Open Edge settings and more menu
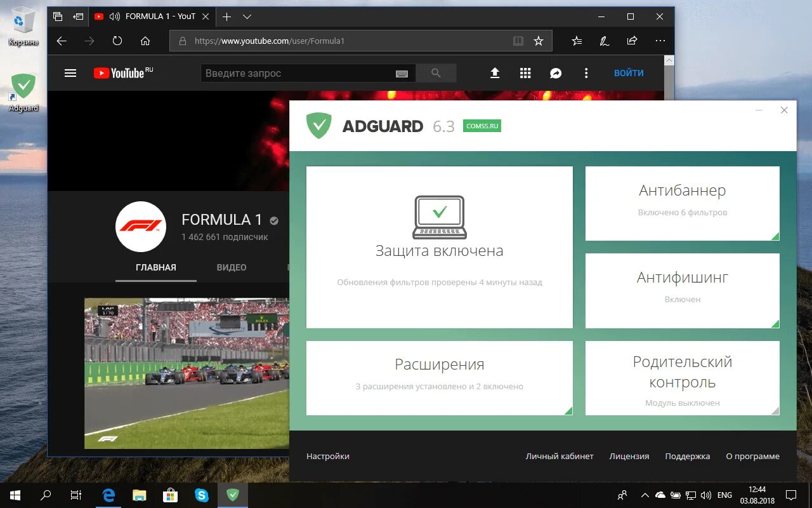Image resolution: width=812 pixels, height=508 pixels. coord(660,41)
